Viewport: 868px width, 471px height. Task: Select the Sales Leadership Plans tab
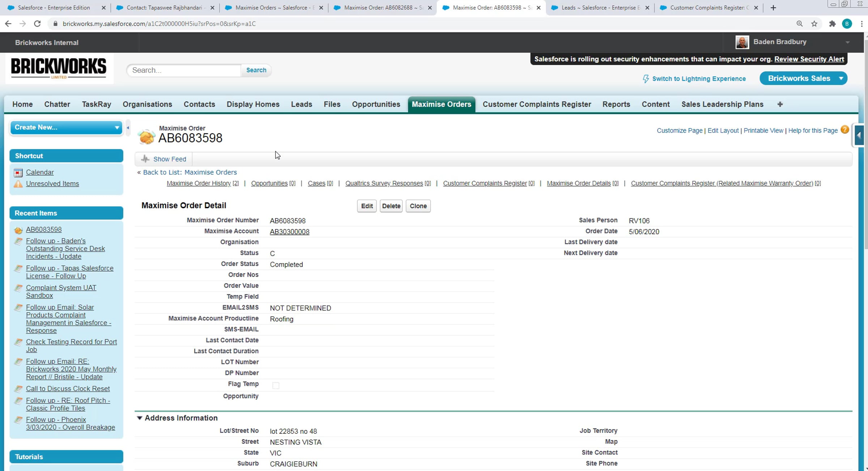(722, 104)
